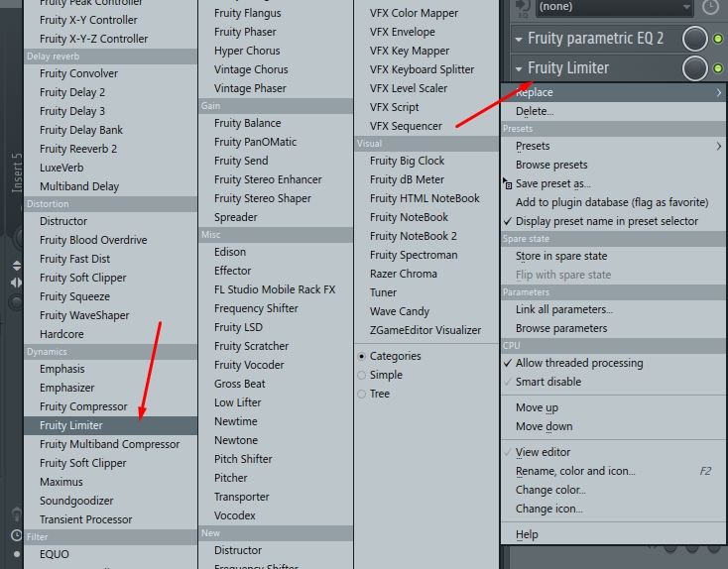Select Fruity dB Meter
This screenshot has width=728, height=569.
[426, 179]
